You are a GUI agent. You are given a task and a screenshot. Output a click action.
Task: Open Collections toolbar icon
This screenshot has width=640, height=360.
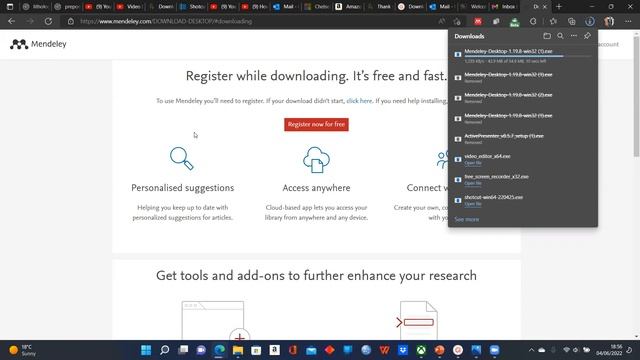571,21
